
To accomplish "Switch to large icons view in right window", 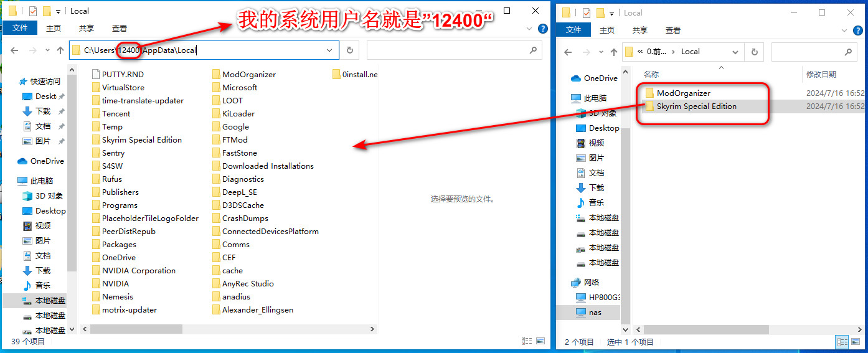I will point(857,342).
